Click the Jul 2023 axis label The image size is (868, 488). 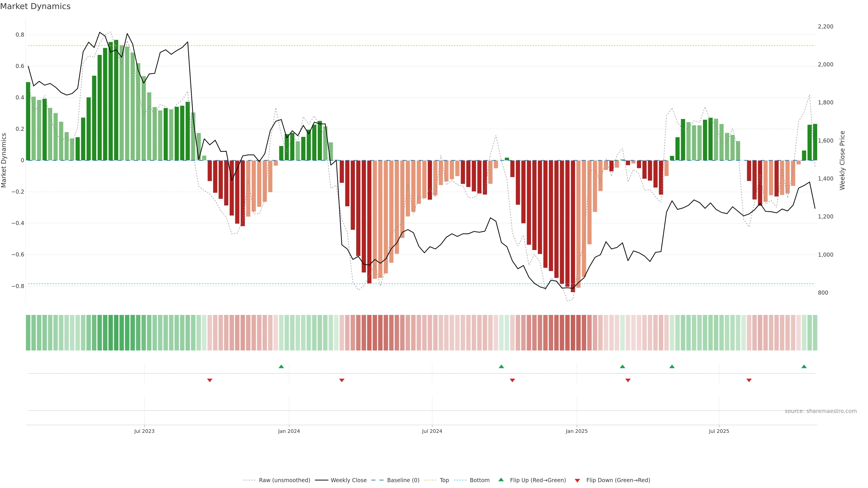[144, 431]
